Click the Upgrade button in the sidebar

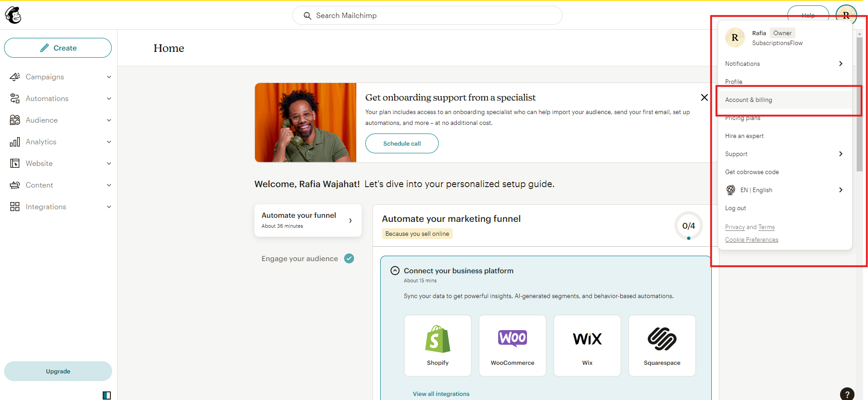(x=58, y=371)
